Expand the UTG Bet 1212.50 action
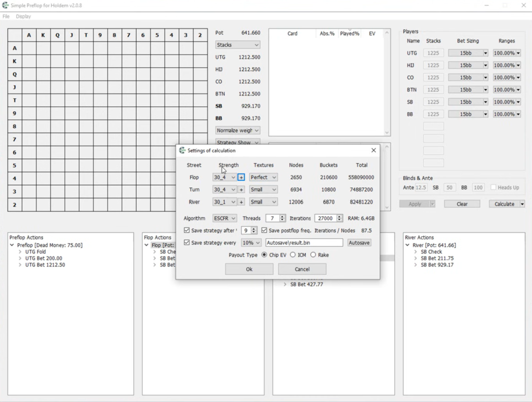 coord(20,264)
